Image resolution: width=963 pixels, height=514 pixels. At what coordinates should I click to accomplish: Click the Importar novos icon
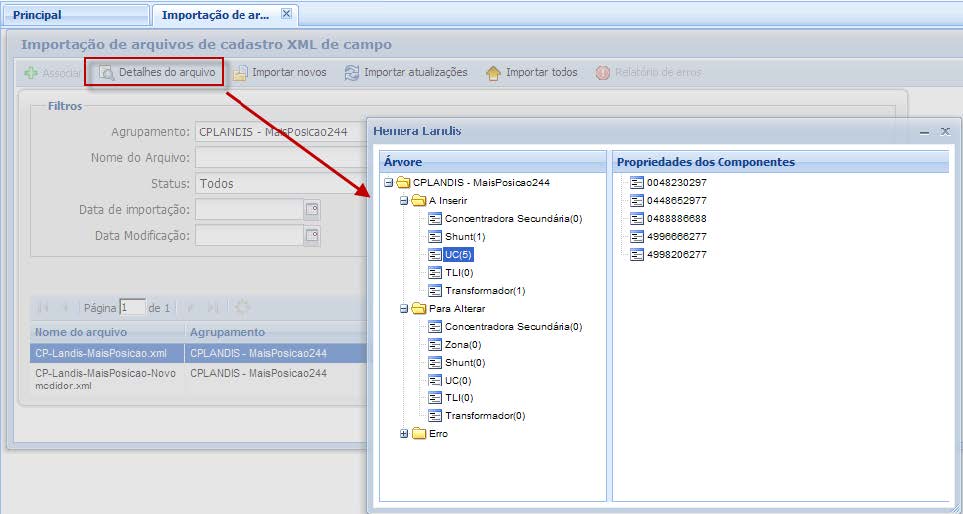[x=241, y=73]
